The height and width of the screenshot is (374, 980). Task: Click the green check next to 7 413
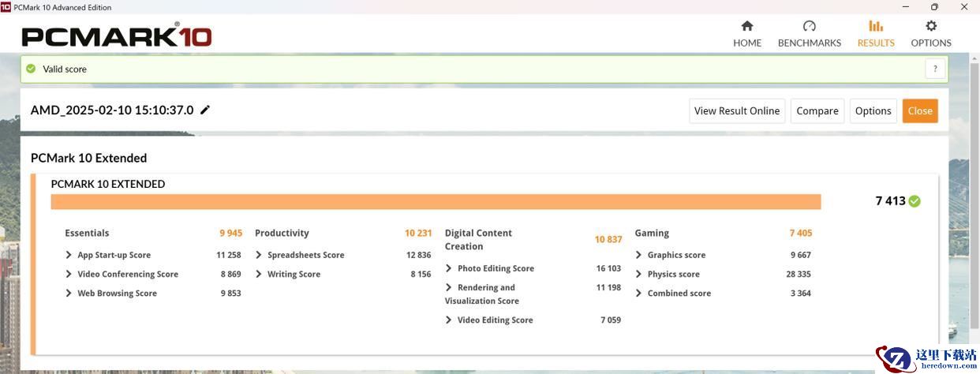click(x=915, y=201)
